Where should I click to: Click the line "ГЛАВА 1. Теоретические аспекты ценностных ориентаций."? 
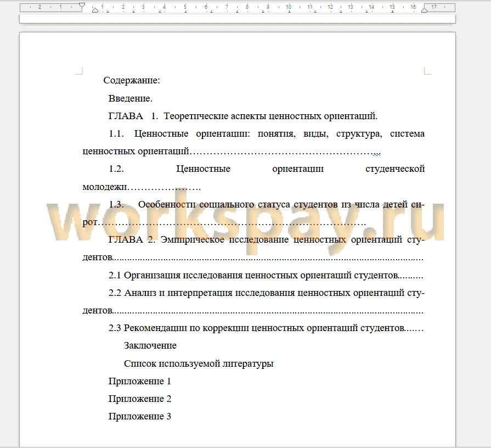coord(243,116)
